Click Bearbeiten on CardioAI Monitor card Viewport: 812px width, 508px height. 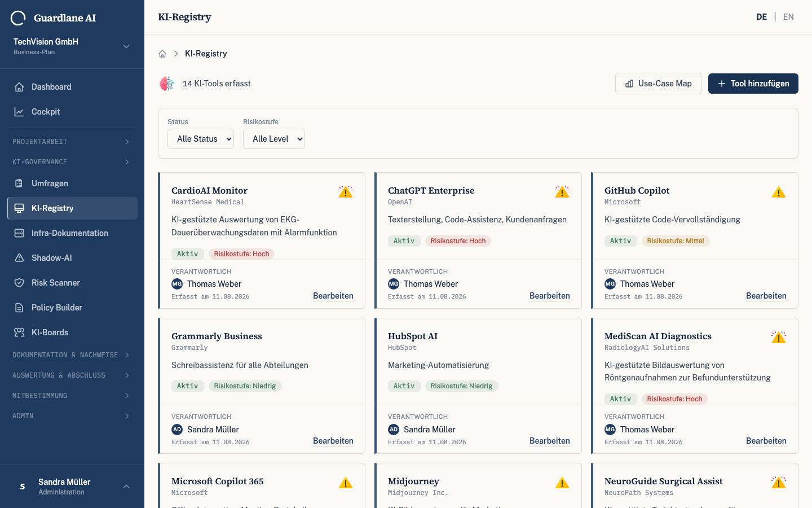coord(333,296)
